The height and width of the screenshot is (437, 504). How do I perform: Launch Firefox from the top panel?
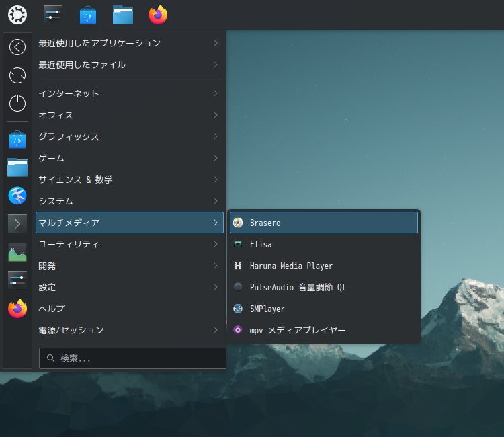point(158,15)
